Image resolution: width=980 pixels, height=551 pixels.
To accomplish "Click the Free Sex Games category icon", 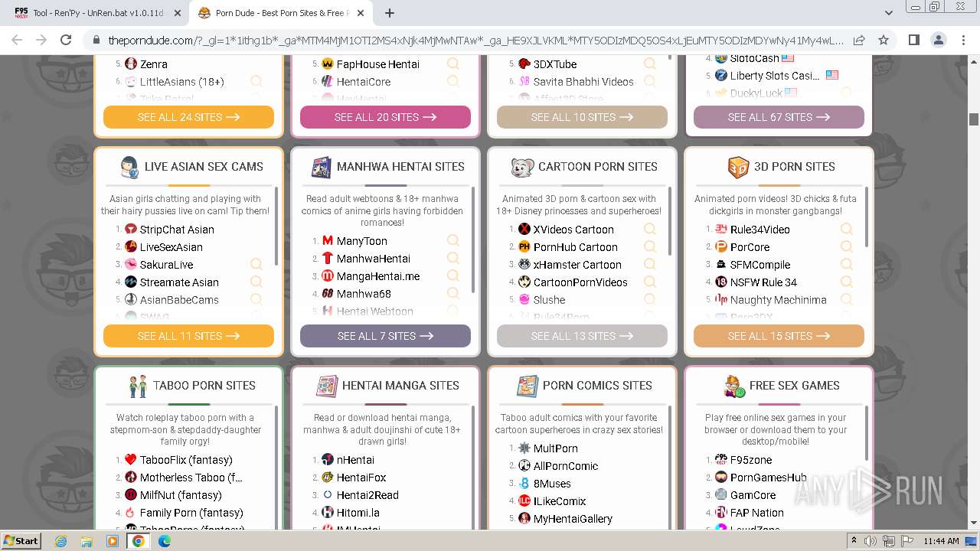I will 734,386.
